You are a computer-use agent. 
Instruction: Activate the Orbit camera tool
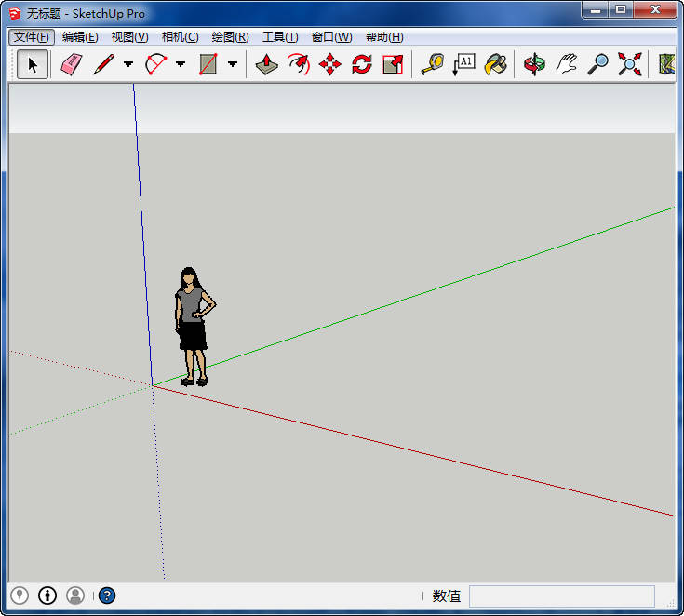(x=535, y=64)
